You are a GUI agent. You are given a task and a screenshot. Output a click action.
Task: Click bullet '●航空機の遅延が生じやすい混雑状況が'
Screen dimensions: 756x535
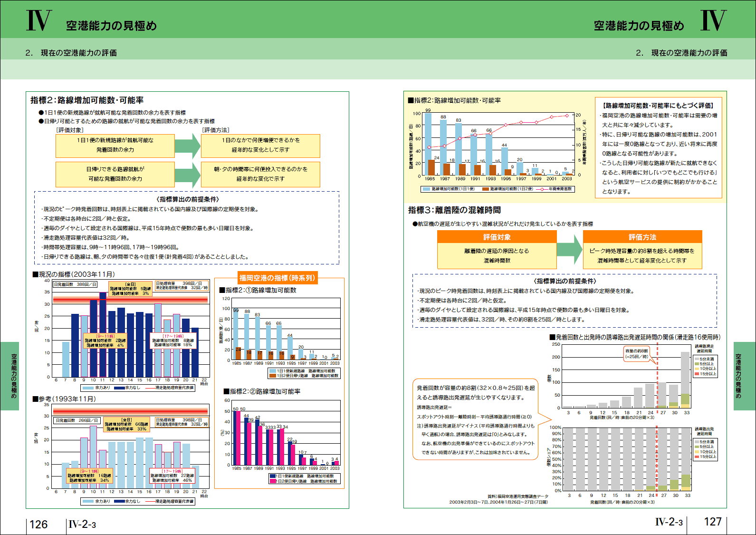point(503,224)
